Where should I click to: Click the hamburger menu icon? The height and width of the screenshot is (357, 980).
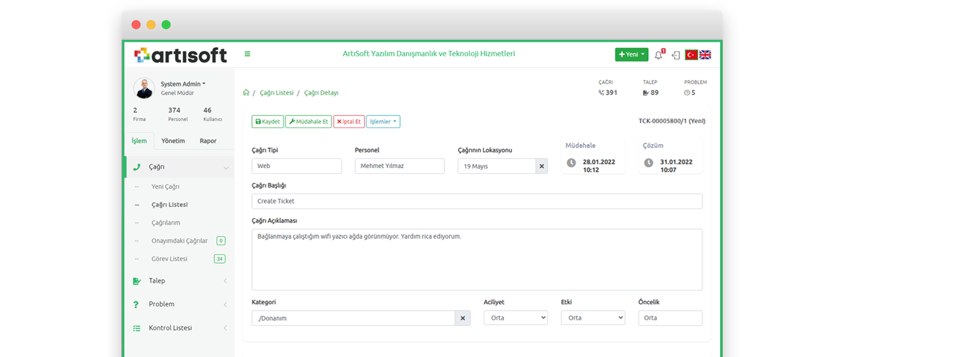click(x=247, y=54)
